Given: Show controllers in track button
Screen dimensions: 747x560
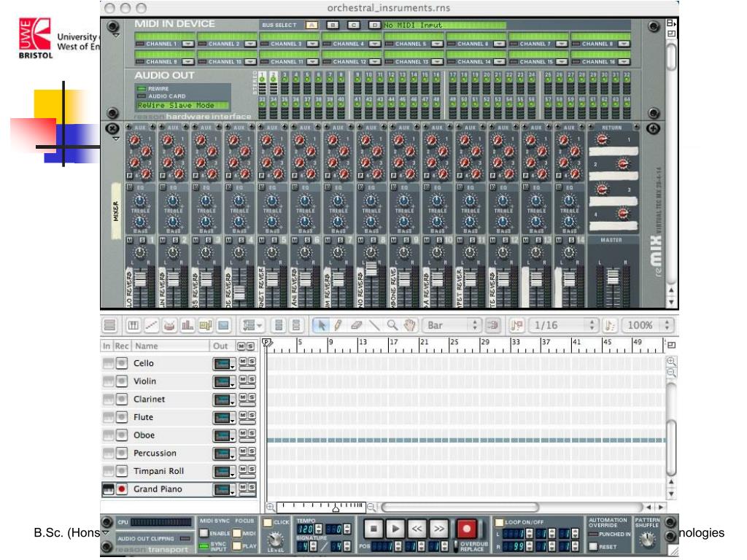Looking at the screenshot, I should click(x=296, y=325).
